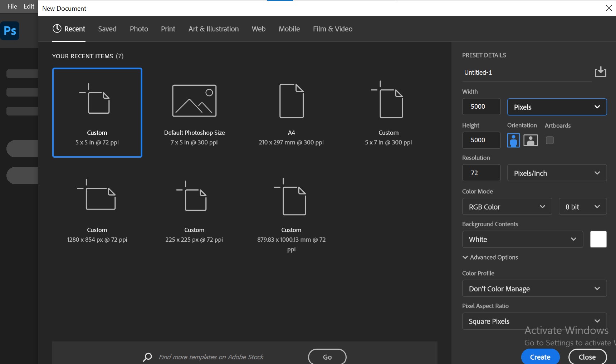616x364 pixels.
Task: Select the Default Photoshop Size image icon
Action: click(x=194, y=100)
